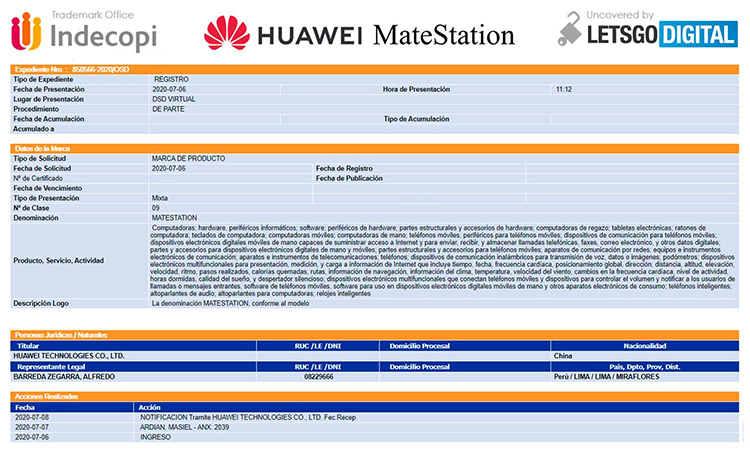This screenshot has height=452, width=750.
Task: Select the 'Datos de la Marca' header
Action: pyautogui.click(x=375, y=148)
